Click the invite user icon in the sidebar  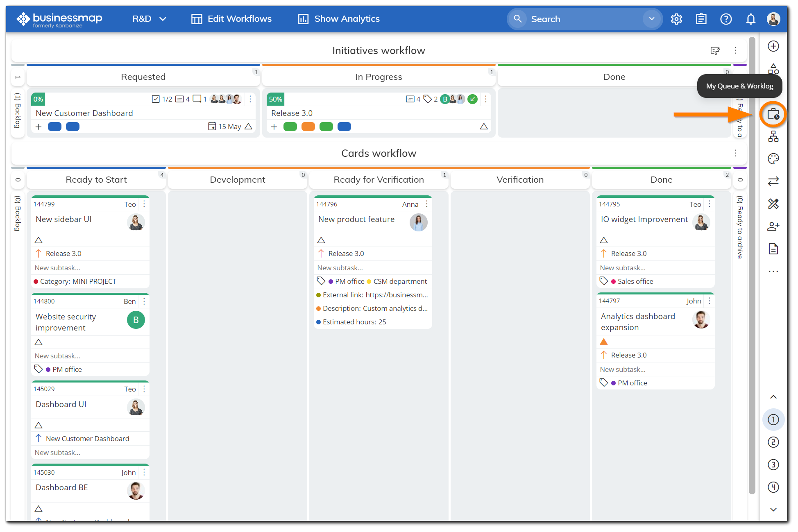(773, 226)
